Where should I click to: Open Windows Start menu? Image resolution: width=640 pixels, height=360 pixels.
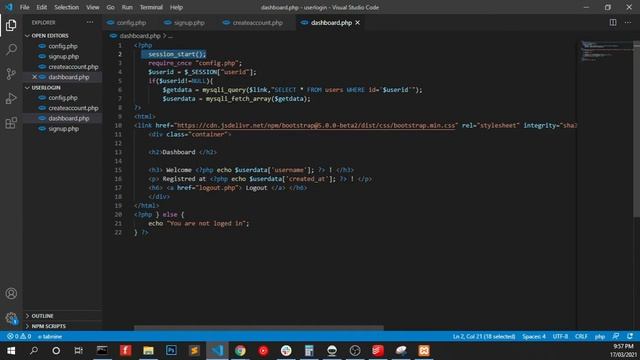coord(11,351)
